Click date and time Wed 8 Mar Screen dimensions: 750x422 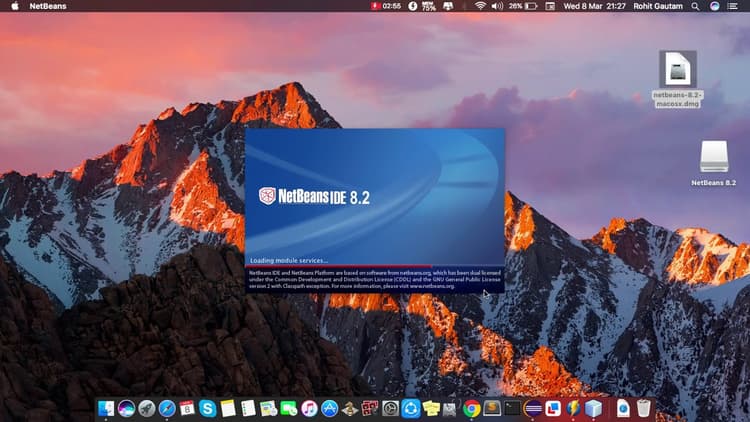(594, 6)
